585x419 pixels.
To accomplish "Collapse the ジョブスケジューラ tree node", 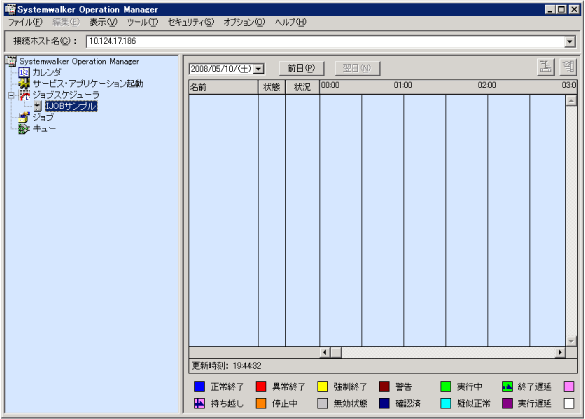I will point(11,95).
